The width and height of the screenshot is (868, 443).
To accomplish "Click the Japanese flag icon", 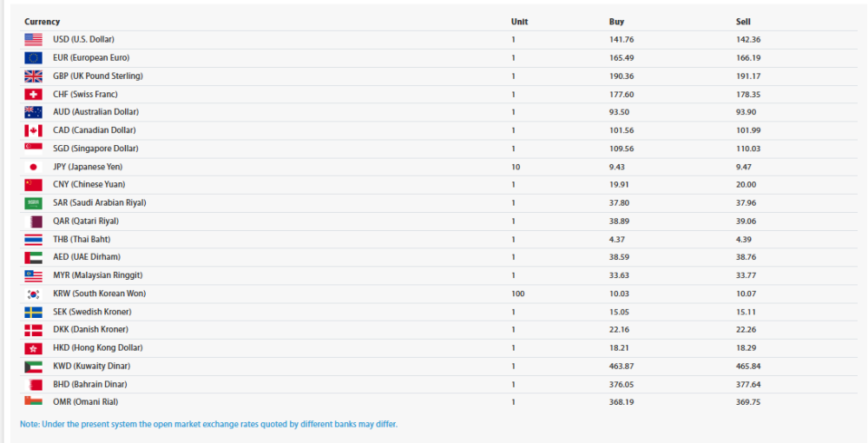I will 33,167.
